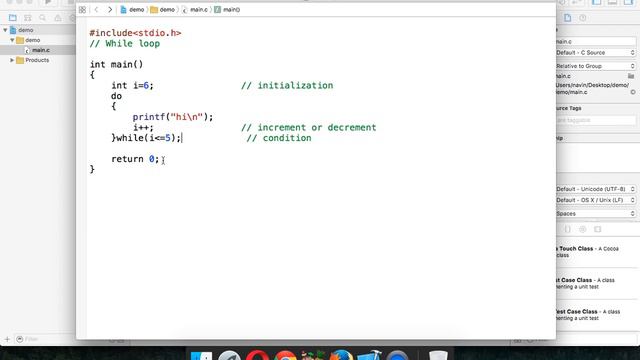Select the demo project row
This screenshot has height=360, width=640.
coord(38,30)
